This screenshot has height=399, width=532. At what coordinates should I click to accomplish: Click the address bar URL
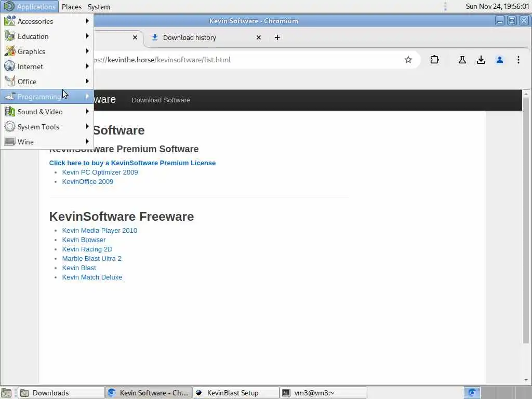click(x=163, y=60)
